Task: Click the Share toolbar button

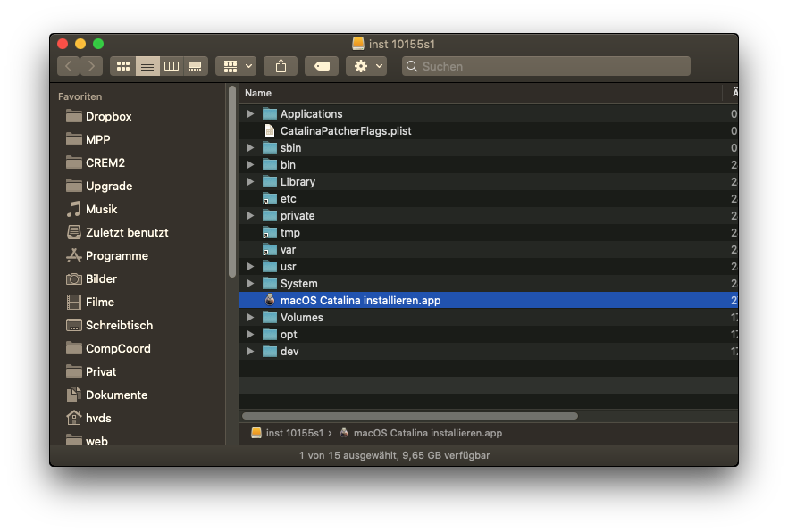Action: tap(281, 66)
